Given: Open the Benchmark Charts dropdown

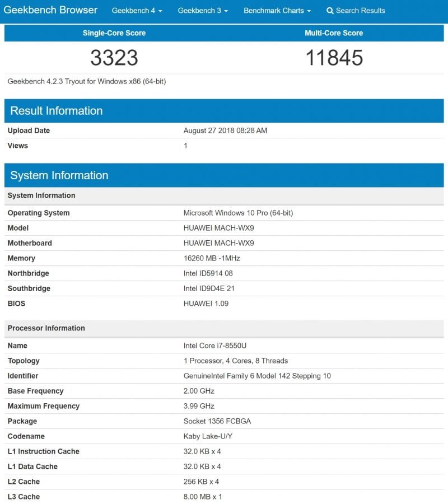Looking at the screenshot, I should pyautogui.click(x=277, y=11).
